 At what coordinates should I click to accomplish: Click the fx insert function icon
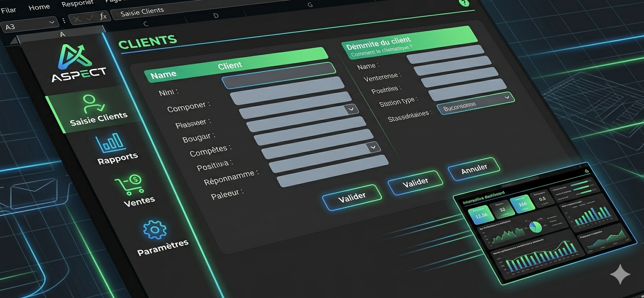point(103,16)
